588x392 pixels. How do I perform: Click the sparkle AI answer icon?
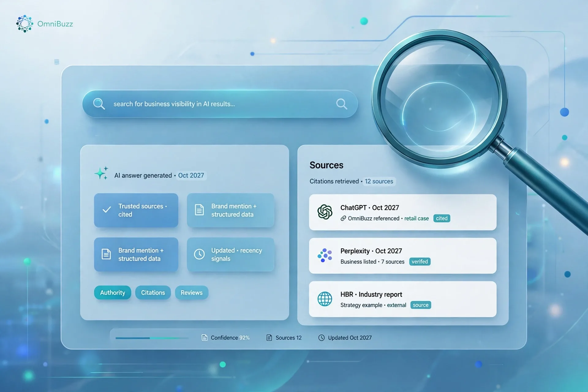(101, 173)
